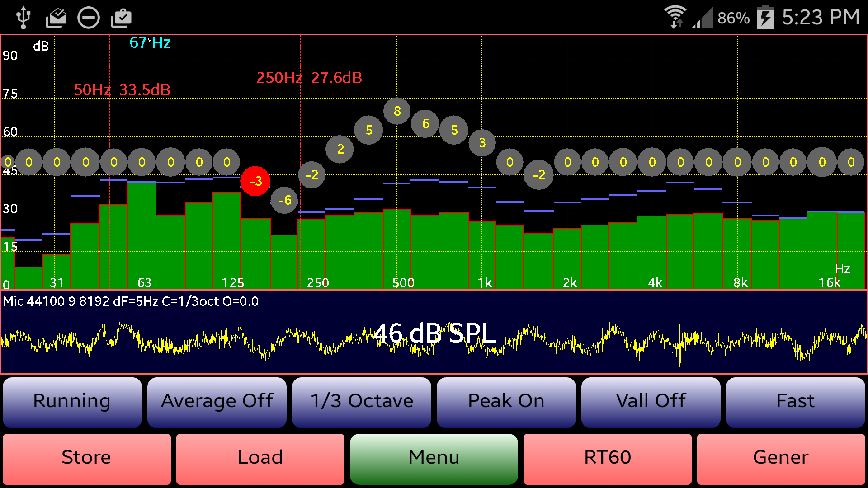
Task: Open RT60 reverberation measurement mode
Action: 607,458
